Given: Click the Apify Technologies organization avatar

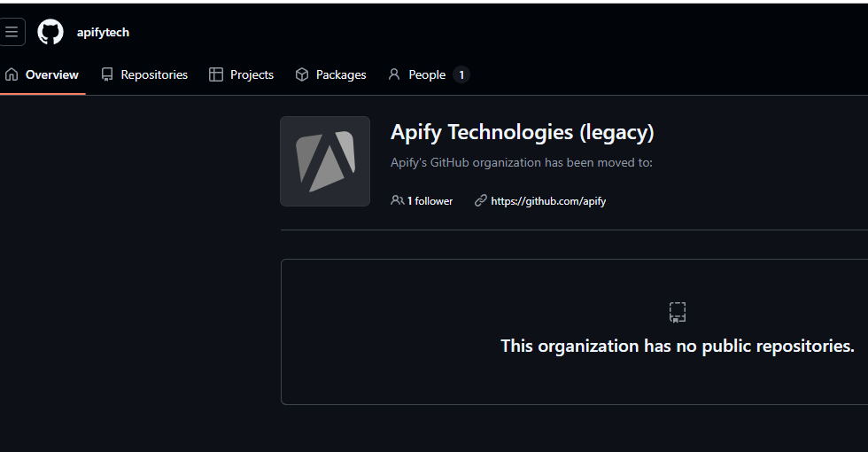Looking at the screenshot, I should [x=325, y=161].
